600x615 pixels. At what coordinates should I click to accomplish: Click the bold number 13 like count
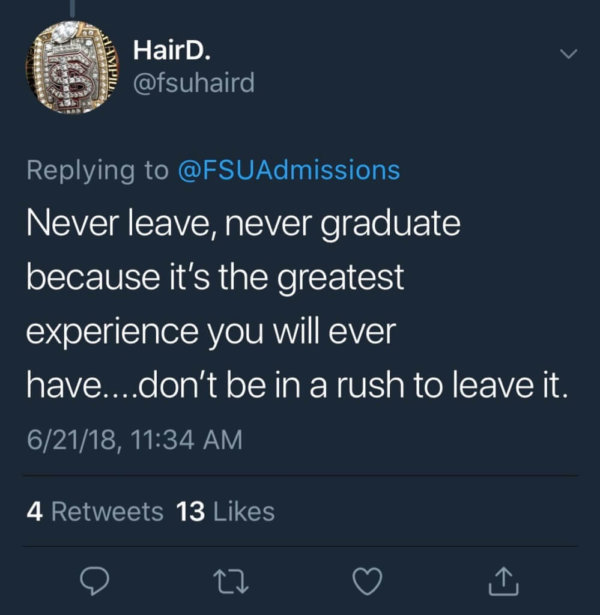[x=191, y=511]
